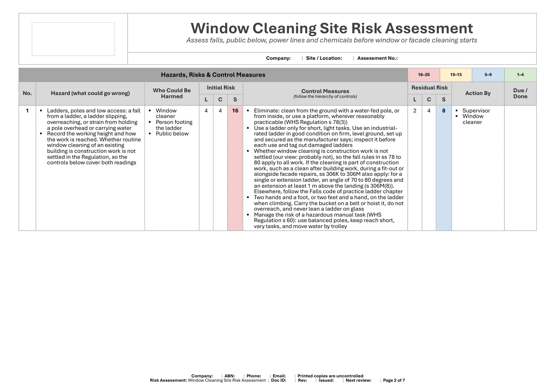This screenshot has height=392, width=555.
Task: Click the empty logo placeholder box
Action: point(73,39)
